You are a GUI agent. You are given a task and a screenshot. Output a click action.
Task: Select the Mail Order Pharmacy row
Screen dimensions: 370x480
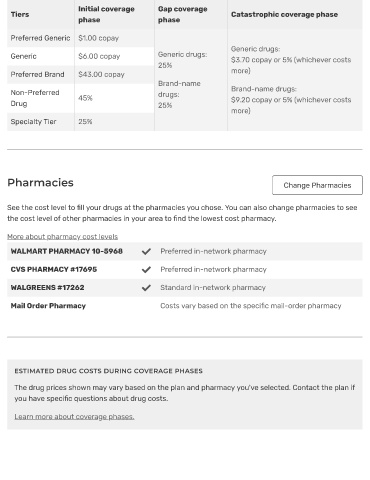[x=185, y=306]
